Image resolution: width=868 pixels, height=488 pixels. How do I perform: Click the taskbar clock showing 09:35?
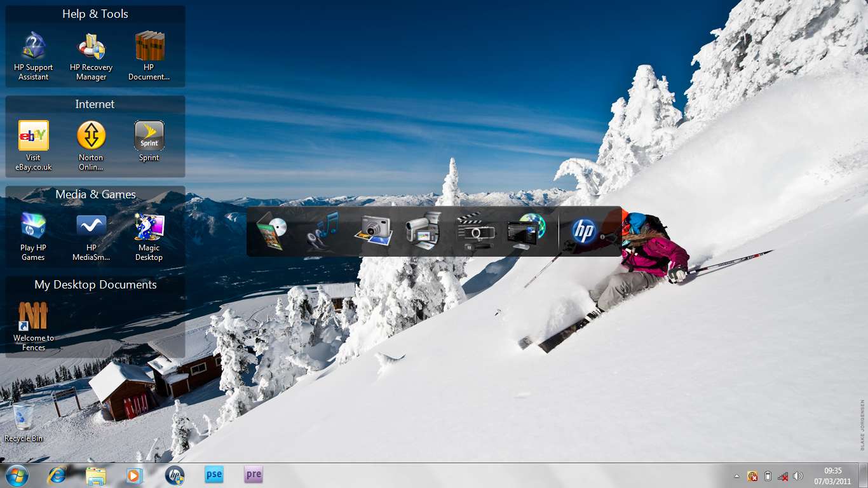click(832, 476)
